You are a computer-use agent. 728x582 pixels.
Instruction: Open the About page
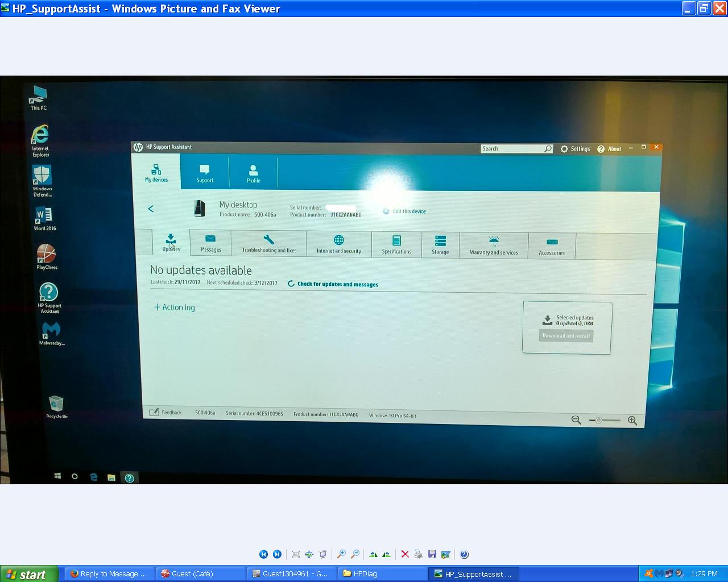[609, 149]
